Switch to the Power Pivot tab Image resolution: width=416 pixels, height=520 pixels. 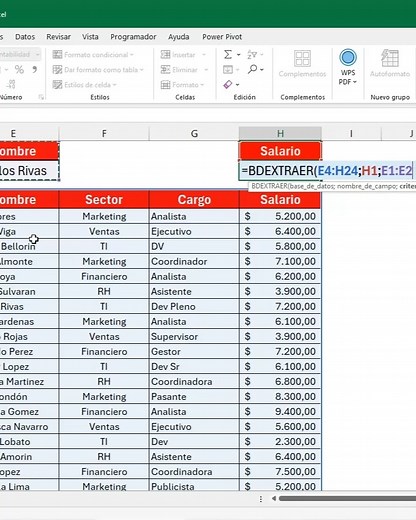click(222, 37)
